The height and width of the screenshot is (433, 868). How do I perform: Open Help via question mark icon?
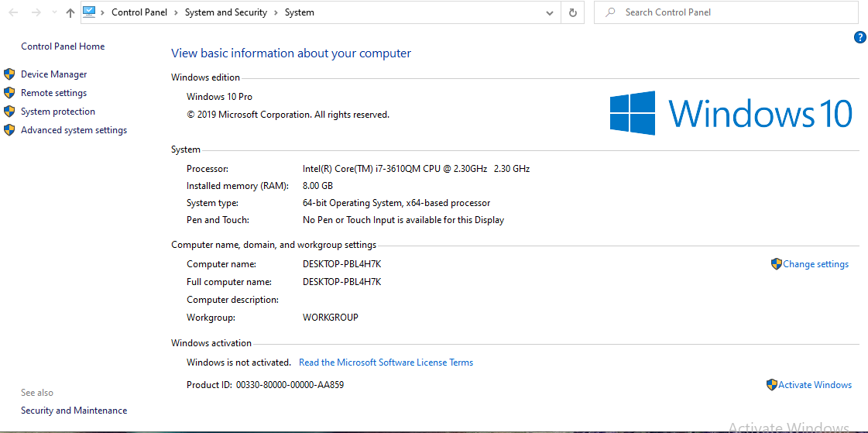(859, 38)
